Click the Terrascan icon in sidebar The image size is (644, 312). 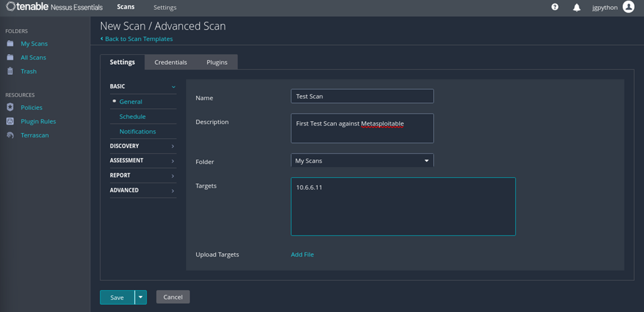point(11,136)
